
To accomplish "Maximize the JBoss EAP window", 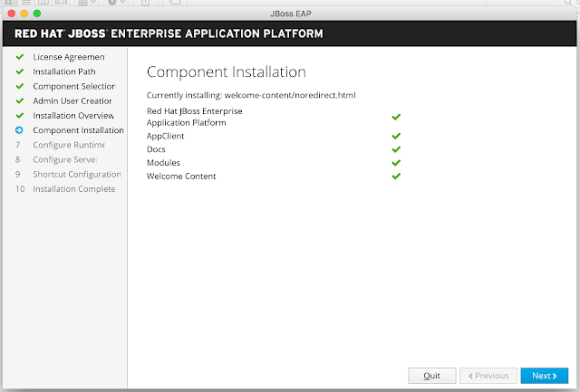I will (x=37, y=14).
